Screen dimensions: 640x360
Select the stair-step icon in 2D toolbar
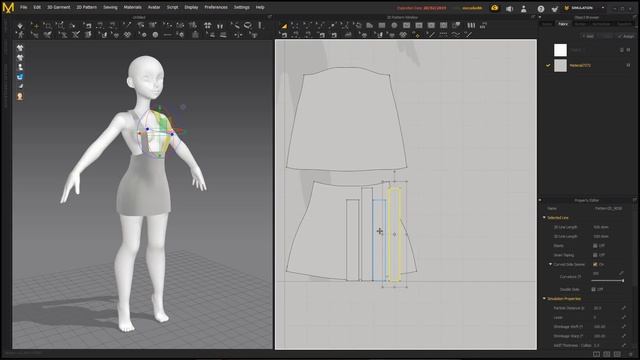[483, 25]
